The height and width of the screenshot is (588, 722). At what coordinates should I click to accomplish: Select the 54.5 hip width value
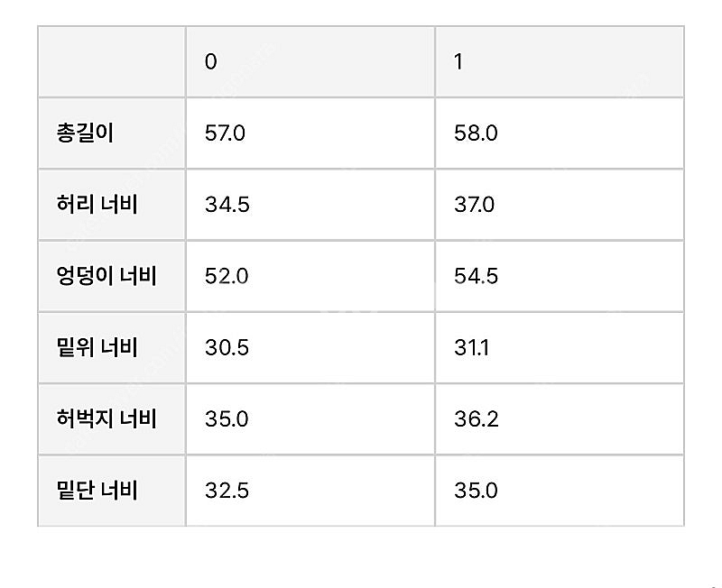[476, 276]
